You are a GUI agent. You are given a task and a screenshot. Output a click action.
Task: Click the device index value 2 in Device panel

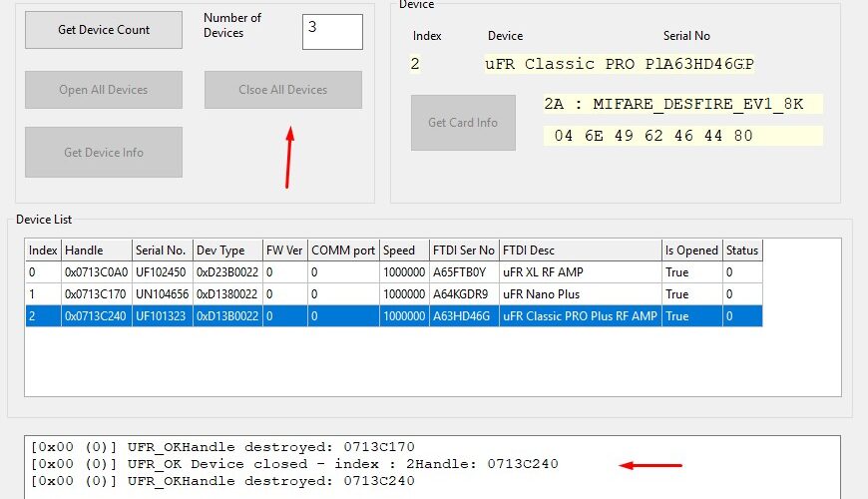(x=415, y=64)
